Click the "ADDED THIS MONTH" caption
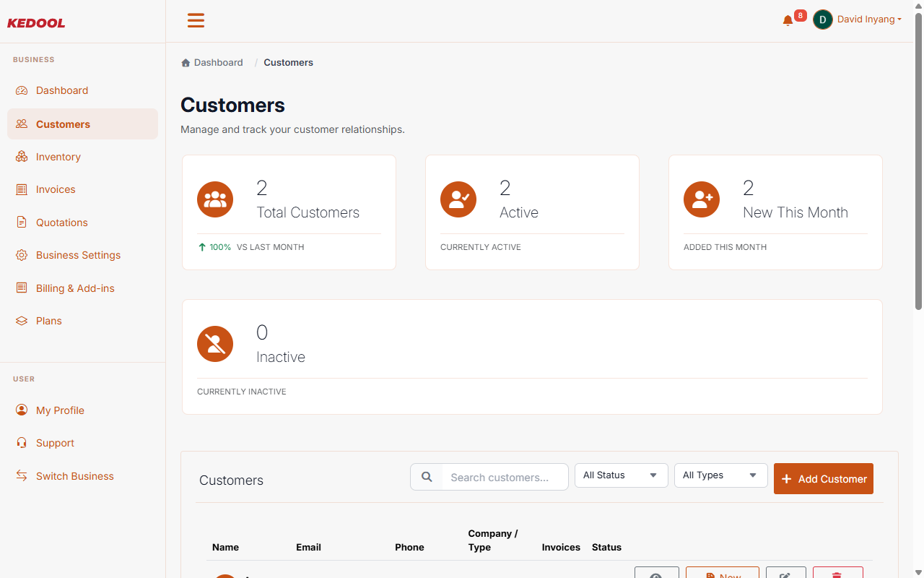Screen dimensions: 924x578 click(x=725, y=247)
